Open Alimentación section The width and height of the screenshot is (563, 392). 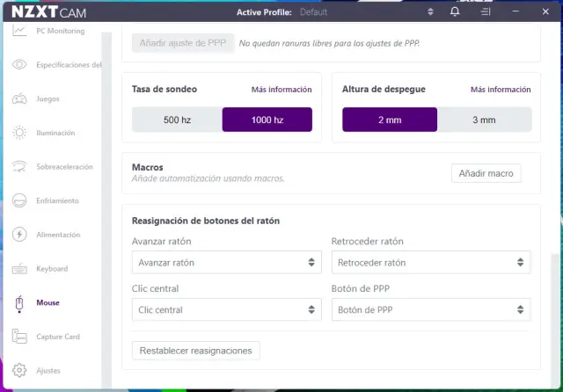point(58,235)
